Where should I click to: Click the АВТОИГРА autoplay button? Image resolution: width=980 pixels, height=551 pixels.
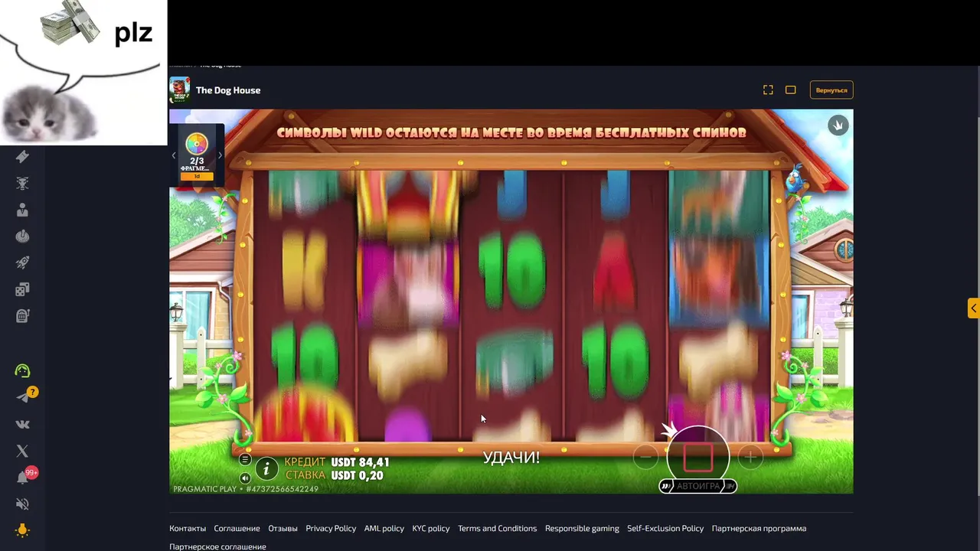point(698,486)
